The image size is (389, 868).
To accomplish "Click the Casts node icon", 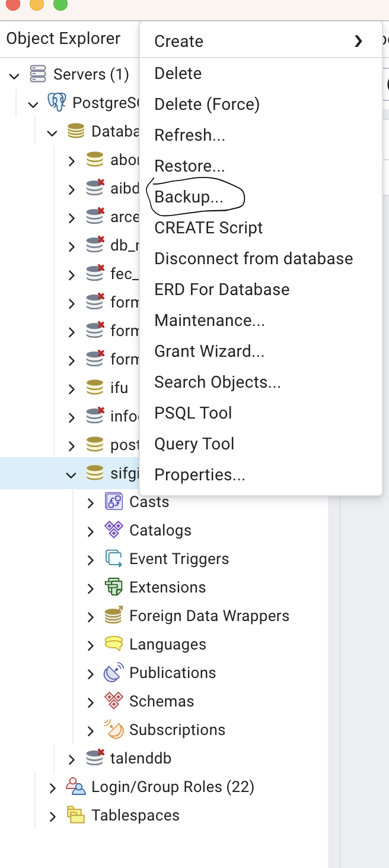I will point(113,502).
